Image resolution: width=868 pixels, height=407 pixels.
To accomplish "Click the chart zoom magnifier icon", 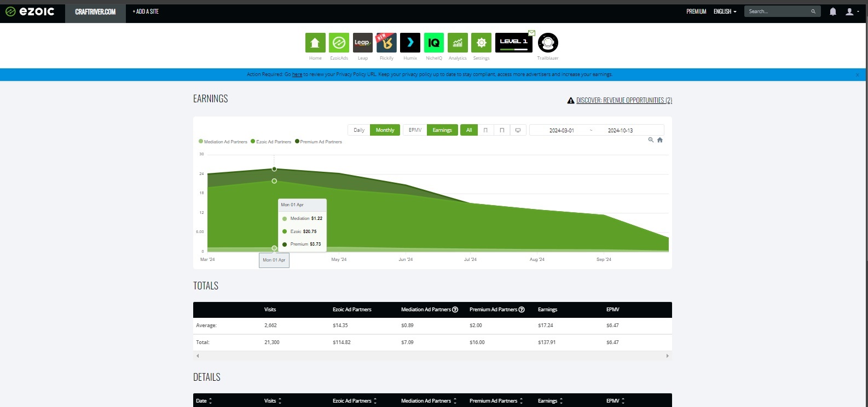I will click(x=651, y=140).
